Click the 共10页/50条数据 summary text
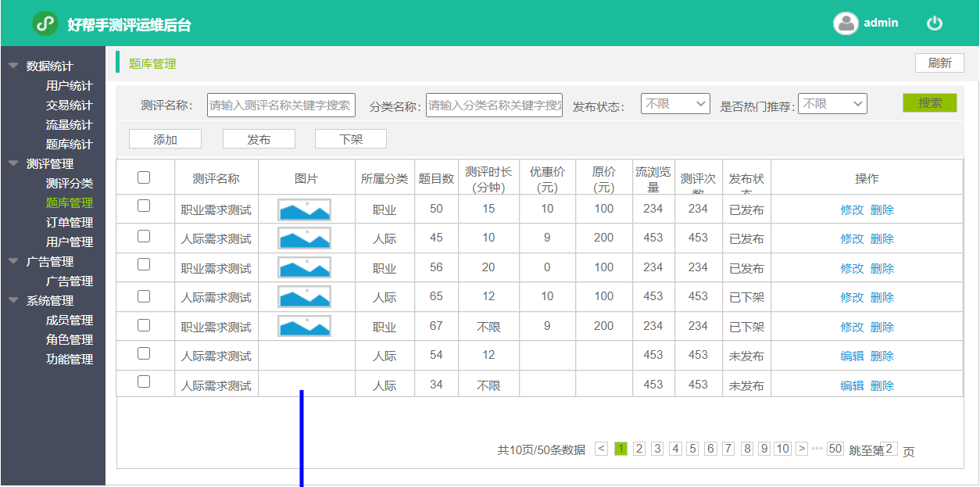980x487 pixels. [541, 450]
